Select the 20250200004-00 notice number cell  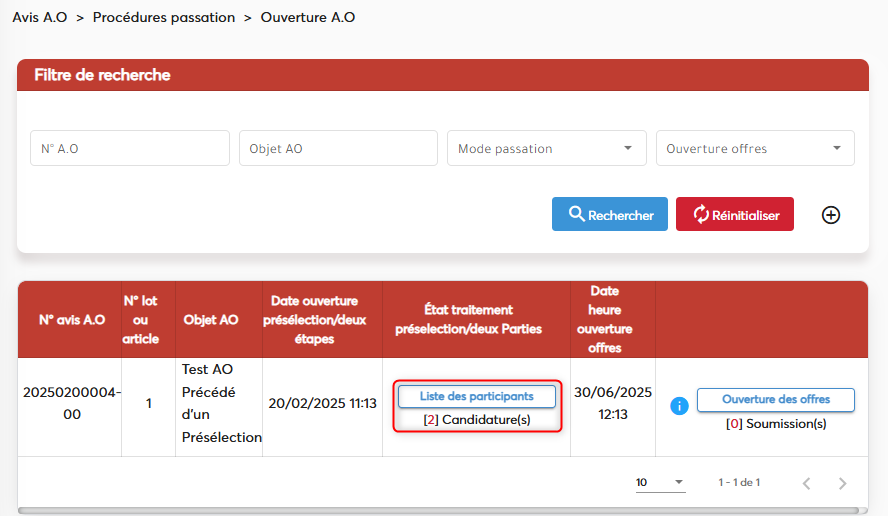point(71,404)
